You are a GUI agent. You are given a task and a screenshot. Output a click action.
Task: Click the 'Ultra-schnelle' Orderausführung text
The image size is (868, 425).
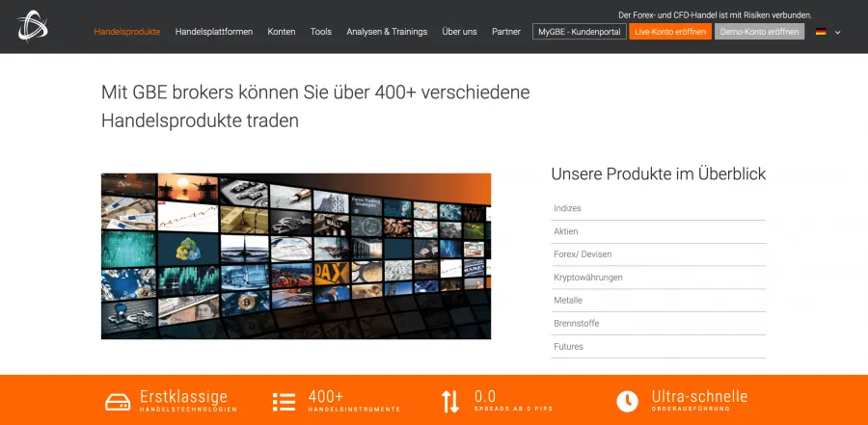[700, 401]
